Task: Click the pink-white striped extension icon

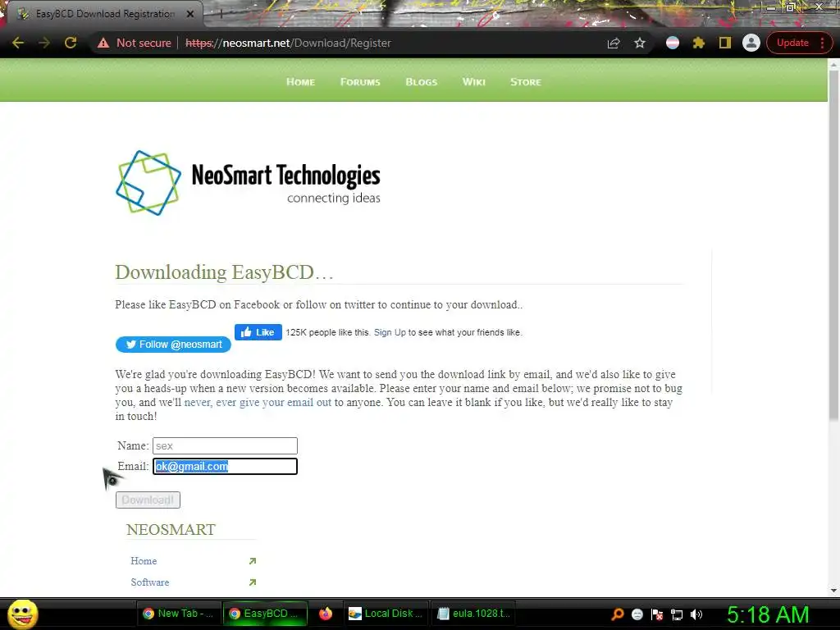Action: tap(673, 43)
